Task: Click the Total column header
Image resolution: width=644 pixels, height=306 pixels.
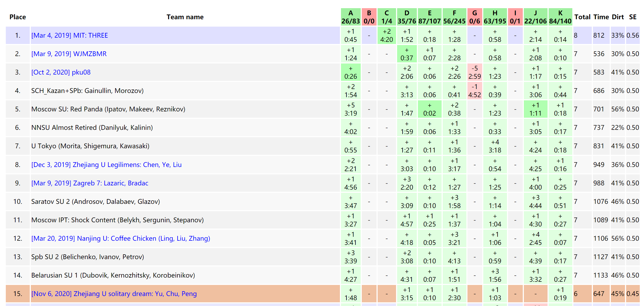Action: click(582, 17)
